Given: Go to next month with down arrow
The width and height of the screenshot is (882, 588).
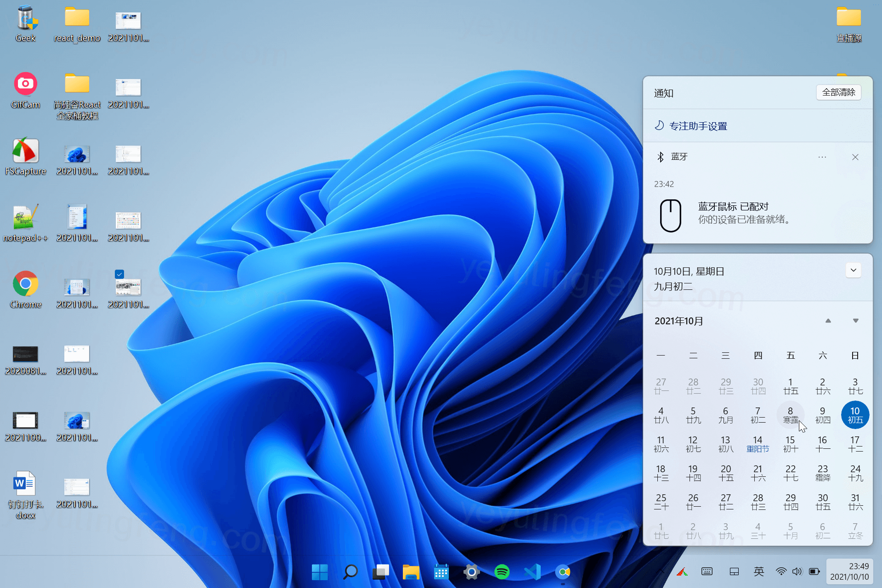Looking at the screenshot, I should point(855,321).
